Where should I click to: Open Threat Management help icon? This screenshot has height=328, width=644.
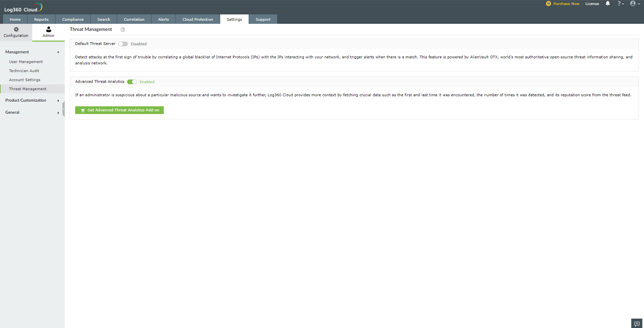pos(123,30)
